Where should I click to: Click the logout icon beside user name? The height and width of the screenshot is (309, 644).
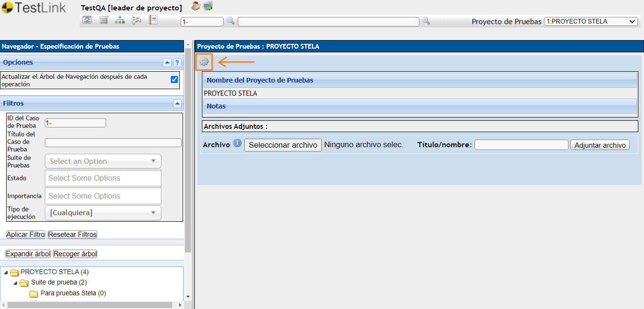click(208, 6)
